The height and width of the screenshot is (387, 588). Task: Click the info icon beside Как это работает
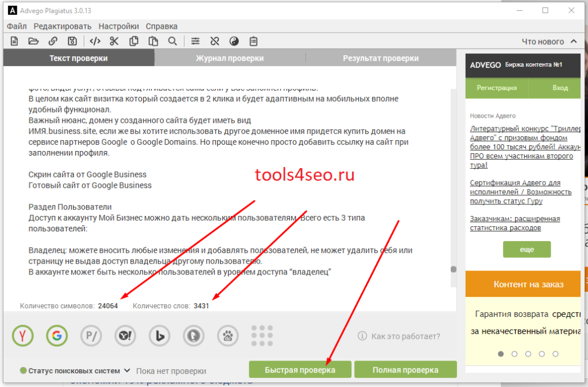click(362, 336)
